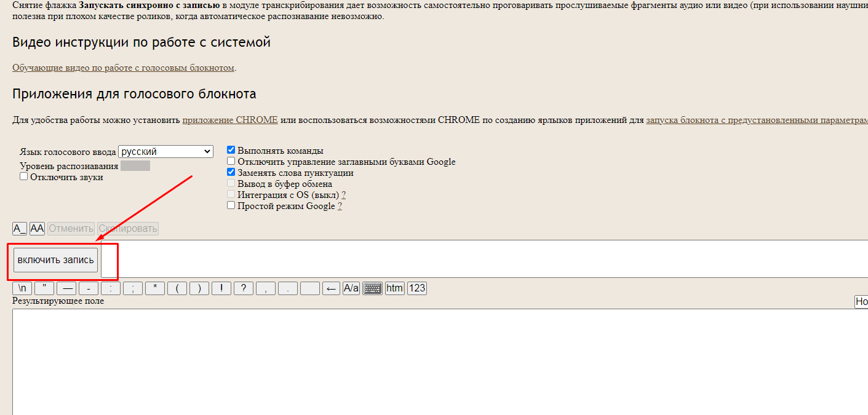Insert a comma symbol
Viewport: 868px width, 415px height.
266,288
